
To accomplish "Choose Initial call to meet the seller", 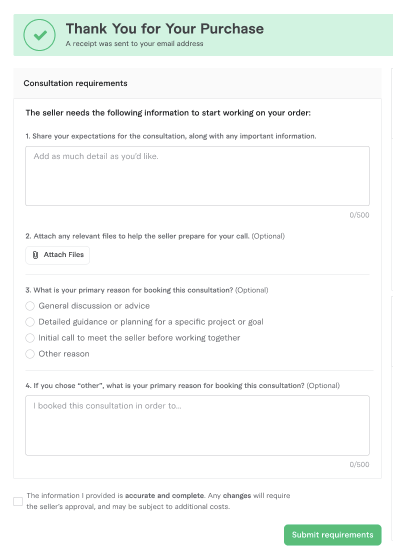I will click(x=30, y=338).
